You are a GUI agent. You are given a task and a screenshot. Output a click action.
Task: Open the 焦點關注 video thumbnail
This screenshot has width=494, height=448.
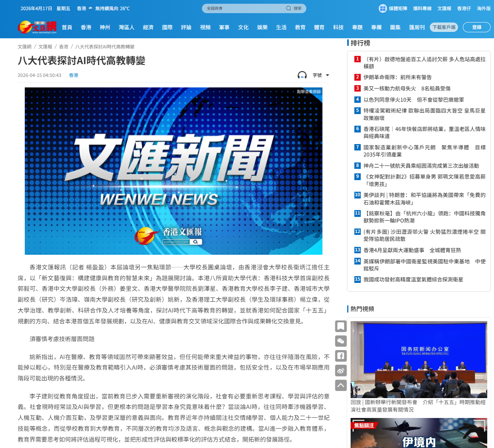click(x=419, y=433)
